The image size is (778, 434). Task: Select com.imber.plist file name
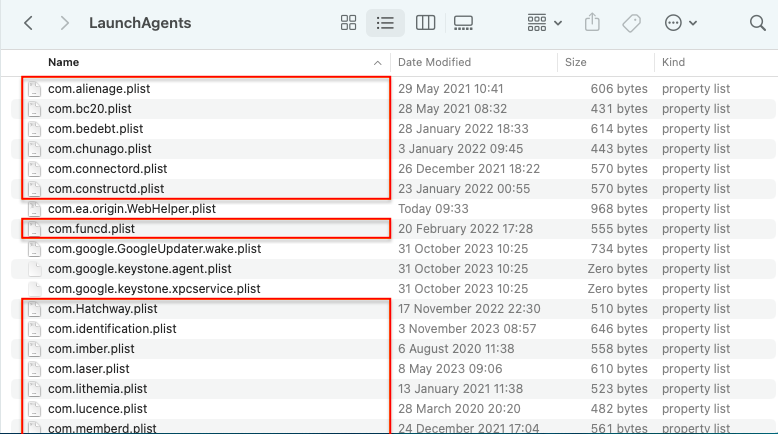click(91, 349)
